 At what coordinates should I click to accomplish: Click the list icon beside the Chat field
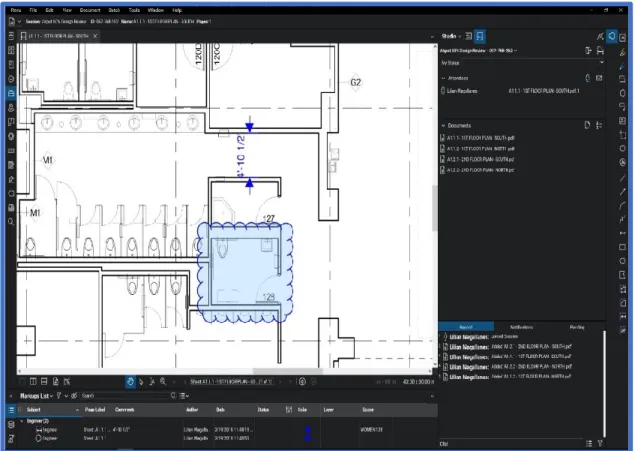(x=589, y=444)
